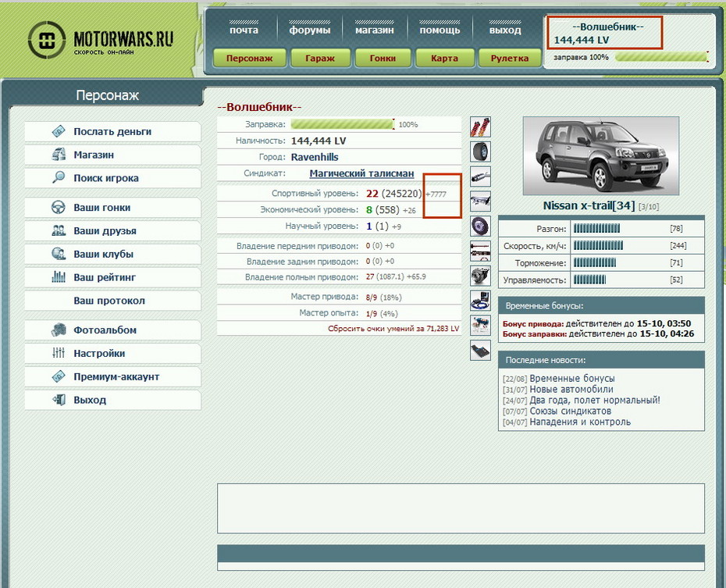
Task: Click the Научный уровень value 1 (1)
Action: click(377, 226)
